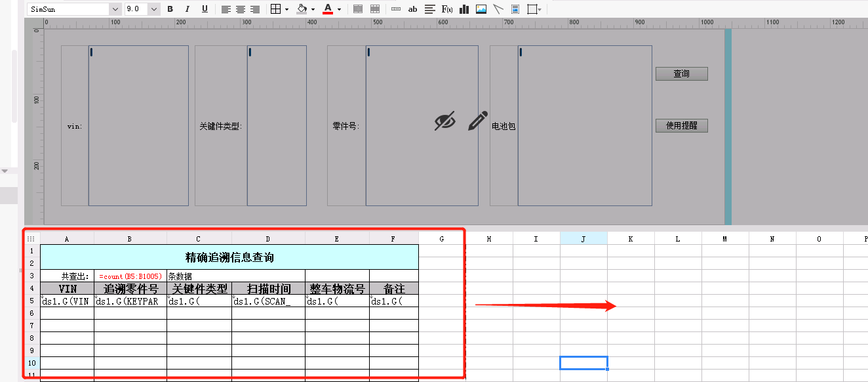The height and width of the screenshot is (382, 868).
Task: Toggle bold formatting
Action: pyautogui.click(x=170, y=9)
